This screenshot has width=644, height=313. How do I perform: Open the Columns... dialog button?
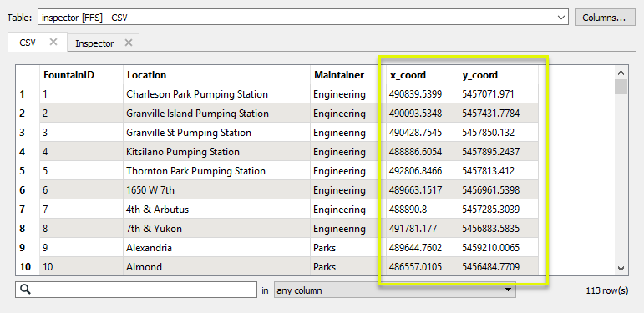[605, 18]
